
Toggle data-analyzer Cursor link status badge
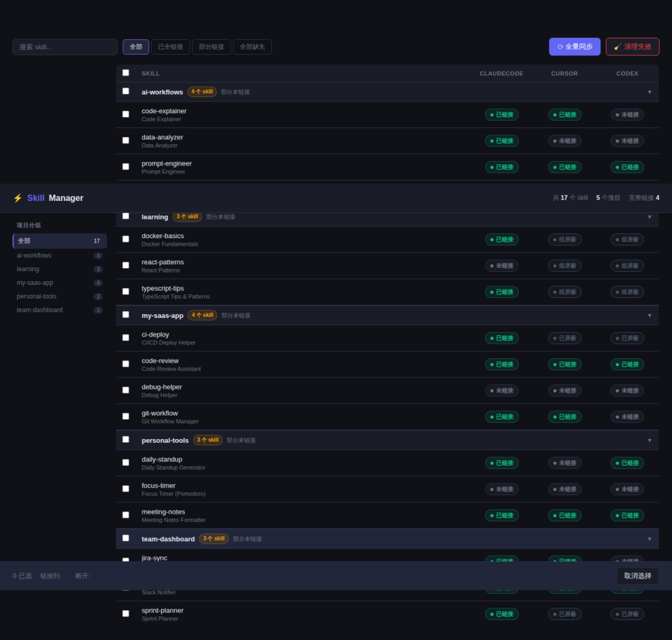point(564,141)
